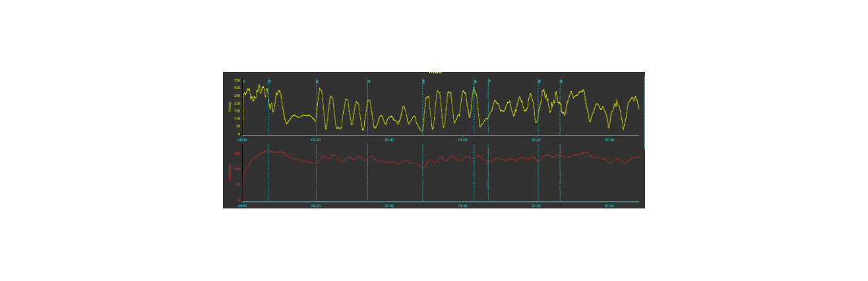868x281 pixels.
Task: Click 01:20 on the power chart time axis
Action: pos(536,140)
